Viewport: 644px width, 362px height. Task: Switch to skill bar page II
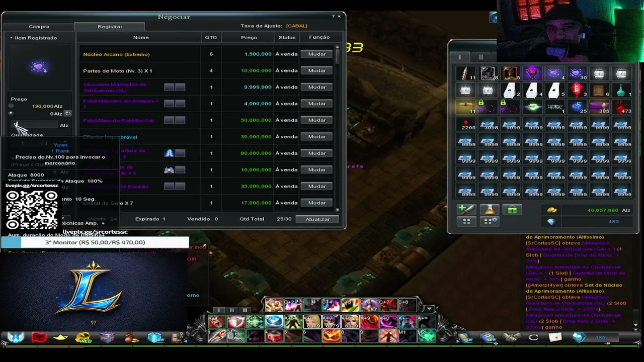(x=231, y=310)
